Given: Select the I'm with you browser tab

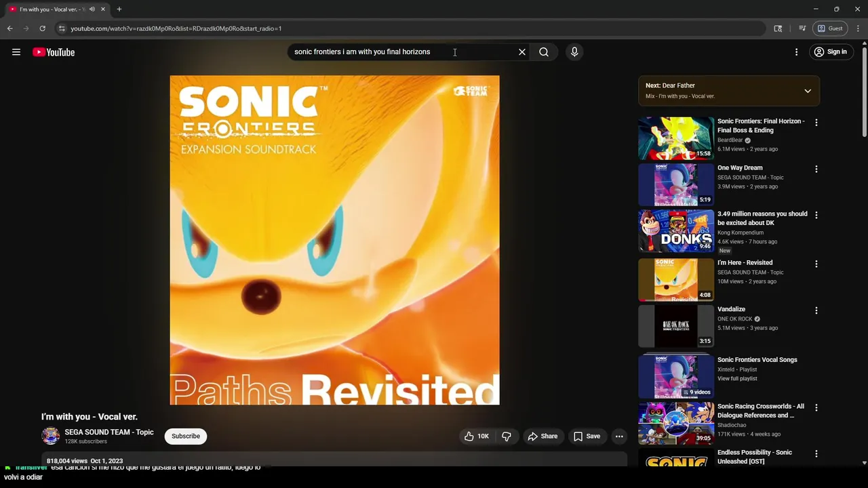Looking at the screenshot, I should [x=58, y=9].
